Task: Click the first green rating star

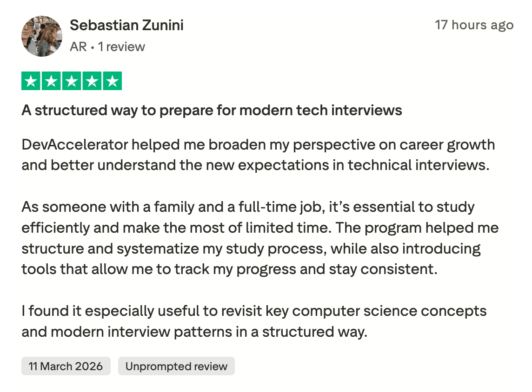Action: tap(31, 81)
